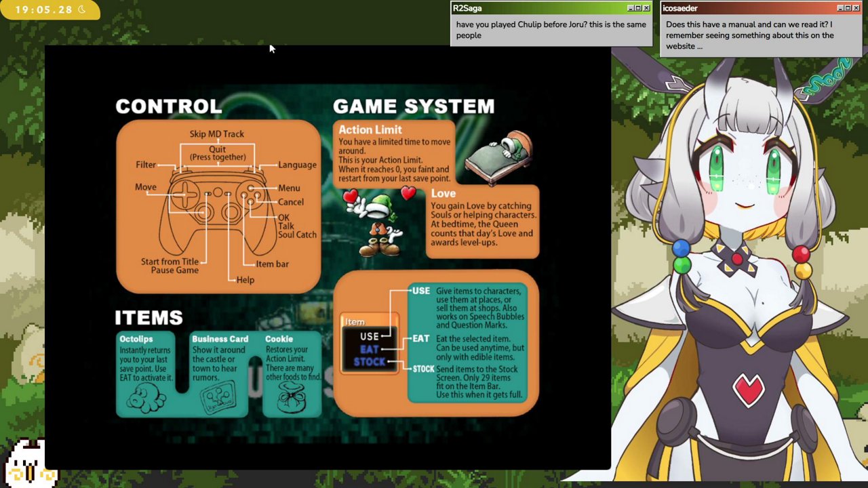Click the Cookie item name
The height and width of the screenshot is (488, 868).
point(279,339)
